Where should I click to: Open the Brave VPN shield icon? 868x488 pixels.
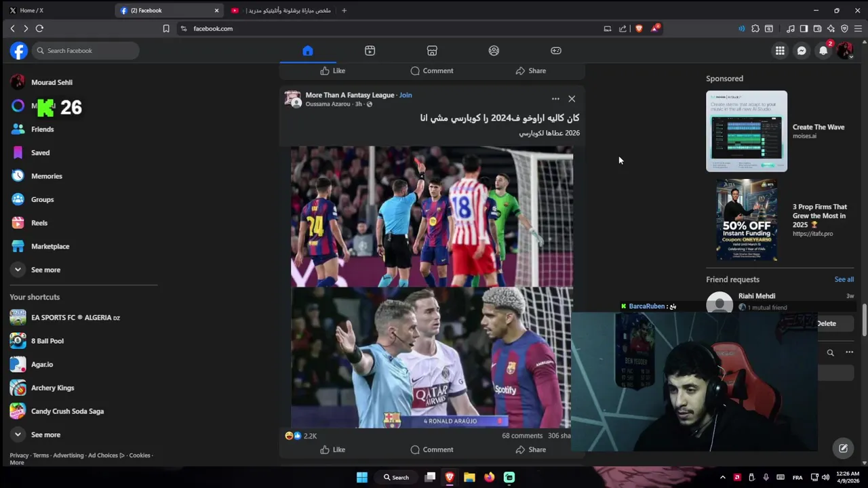click(844, 28)
